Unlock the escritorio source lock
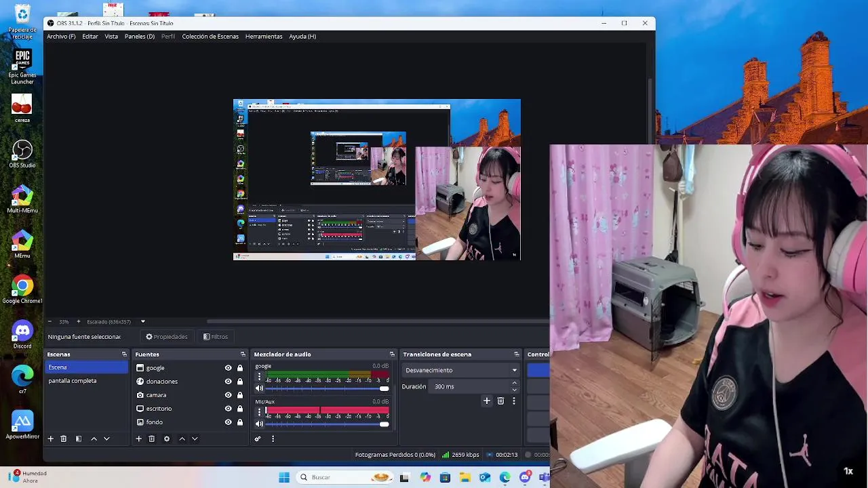 (240, 409)
